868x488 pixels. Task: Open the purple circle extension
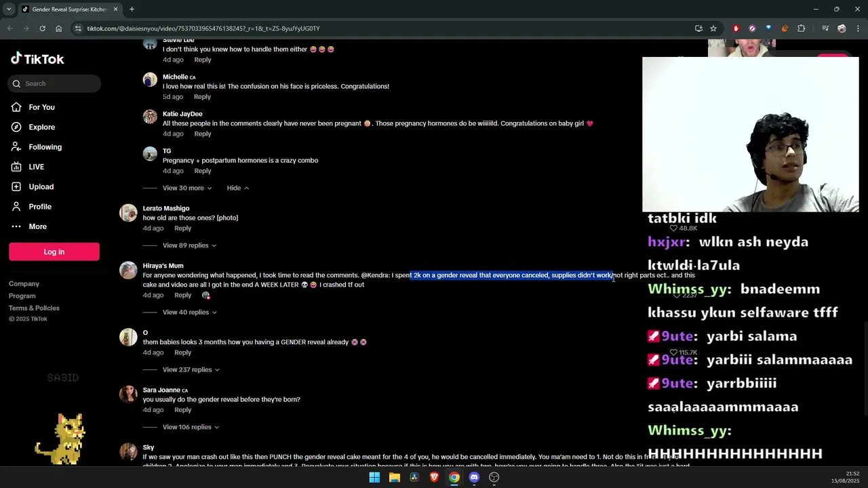coord(752,28)
